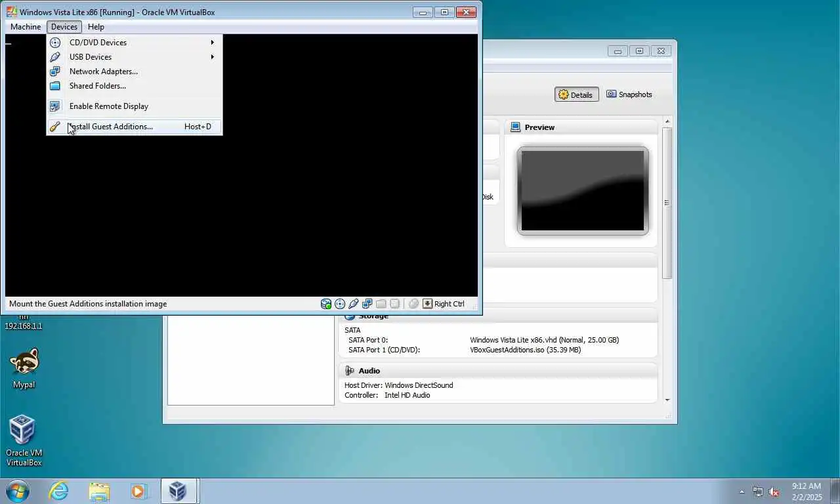The width and height of the screenshot is (840, 504).
Task: Click the 'Host+D' shortcut text in Devices menu
Action: (198, 127)
